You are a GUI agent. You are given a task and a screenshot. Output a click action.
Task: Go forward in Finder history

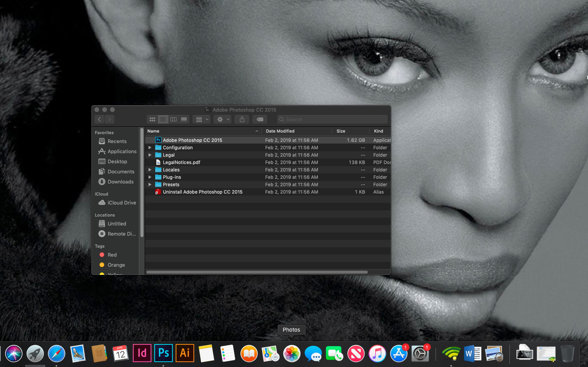point(110,119)
